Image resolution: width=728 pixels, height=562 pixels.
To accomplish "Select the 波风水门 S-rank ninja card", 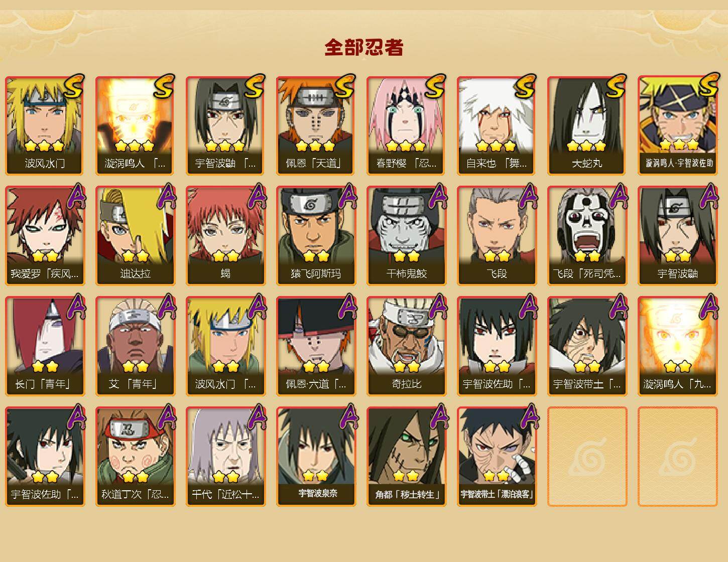I will pyautogui.click(x=45, y=125).
